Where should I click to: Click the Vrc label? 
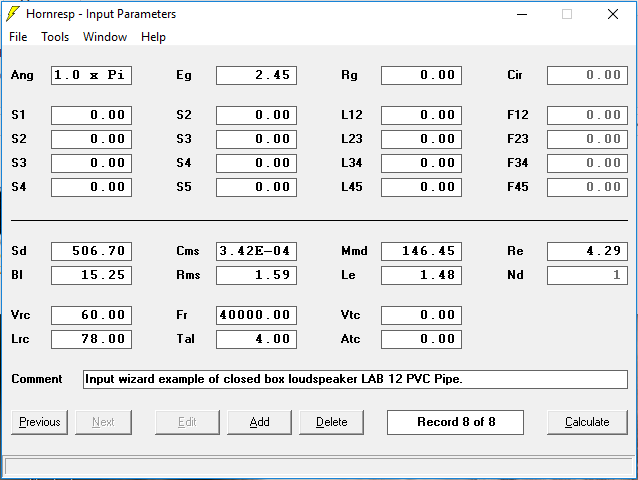click(20, 315)
